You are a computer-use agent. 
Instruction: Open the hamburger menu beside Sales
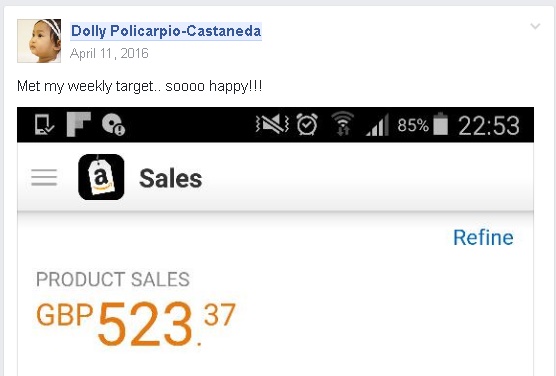tap(44, 177)
